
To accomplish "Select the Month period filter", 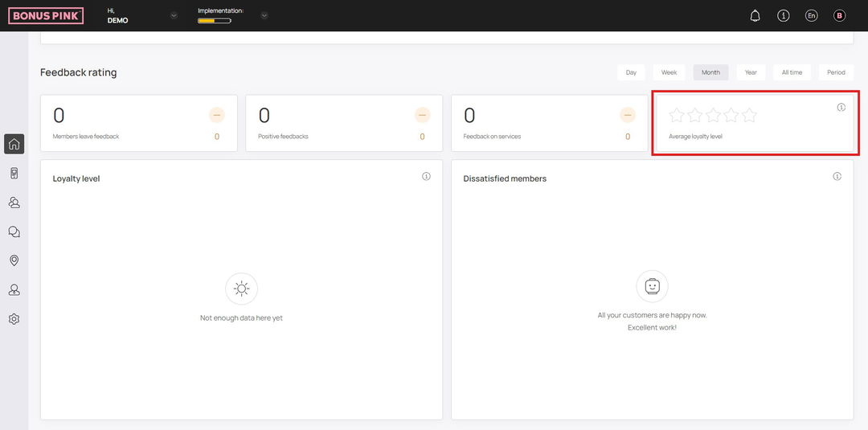I will tap(710, 72).
